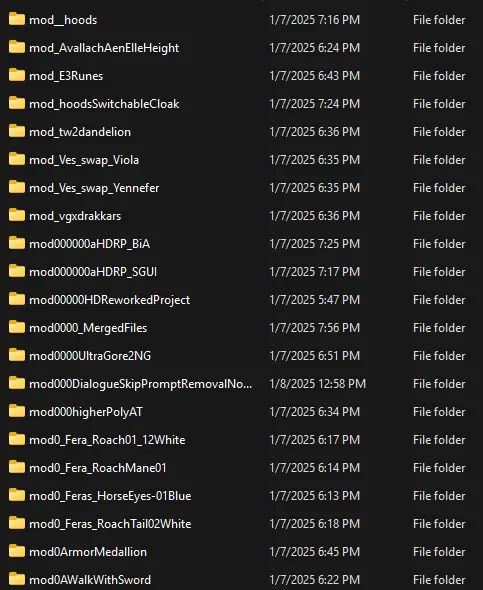Image resolution: width=483 pixels, height=590 pixels.
Task: Click the 1/7/2025 7:24 PM date
Action: (x=315, y=104)
